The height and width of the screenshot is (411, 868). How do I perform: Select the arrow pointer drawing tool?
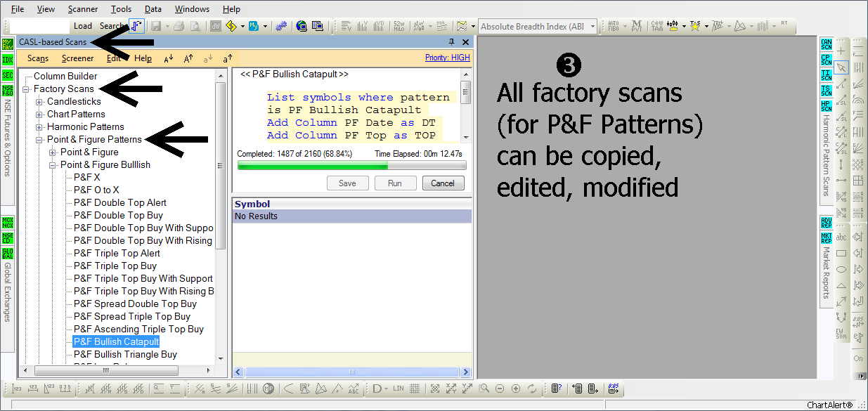(x=841, y=67)
